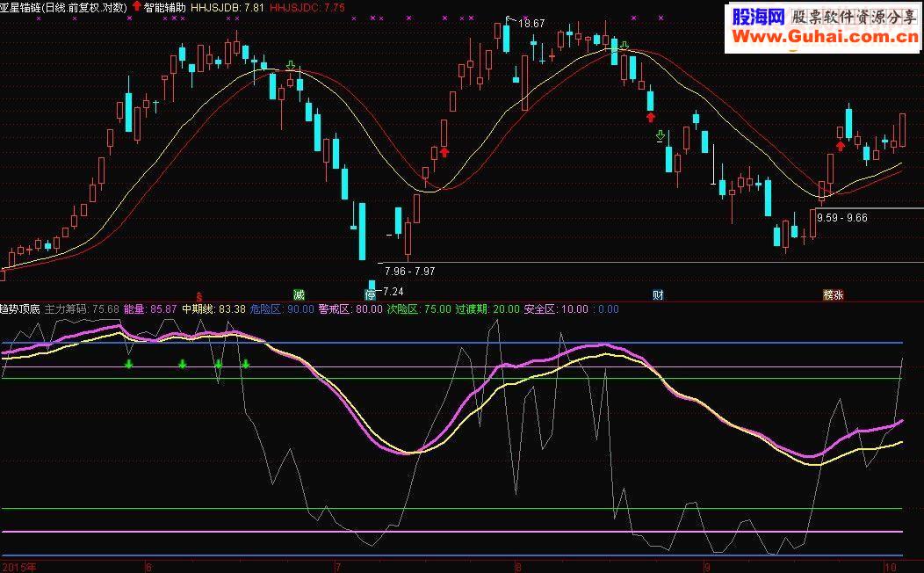Click the 次险区: 75.00 label
Image resolution: width=924 pixels, height=573 pixels.
419,308
